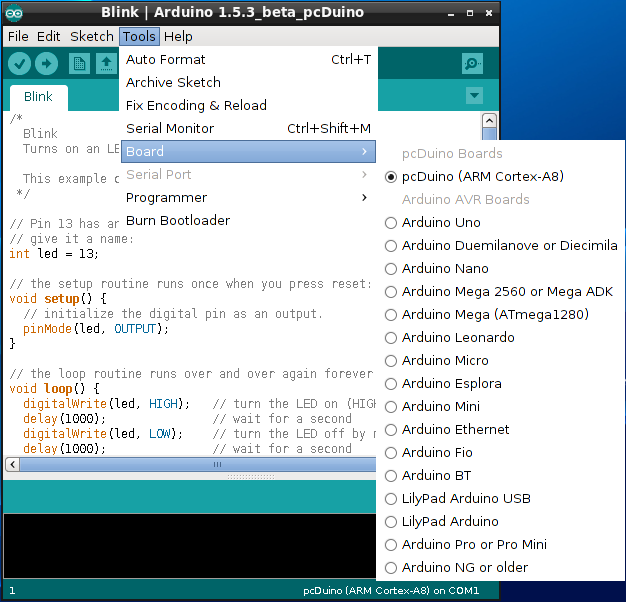Screen dimensions: 626x602
Task: Click the Open sketch up-arrow icon
Action: tap(106, 63)
